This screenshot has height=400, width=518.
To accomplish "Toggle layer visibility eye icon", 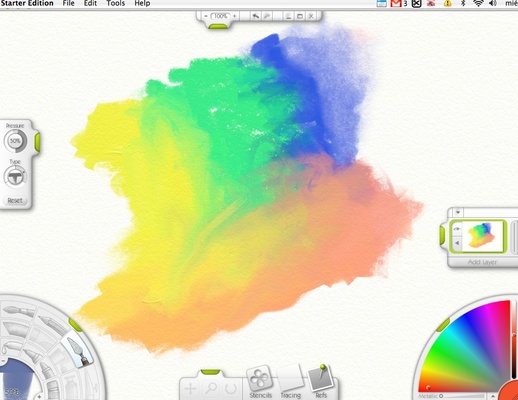I will click(x=457, y=229).
